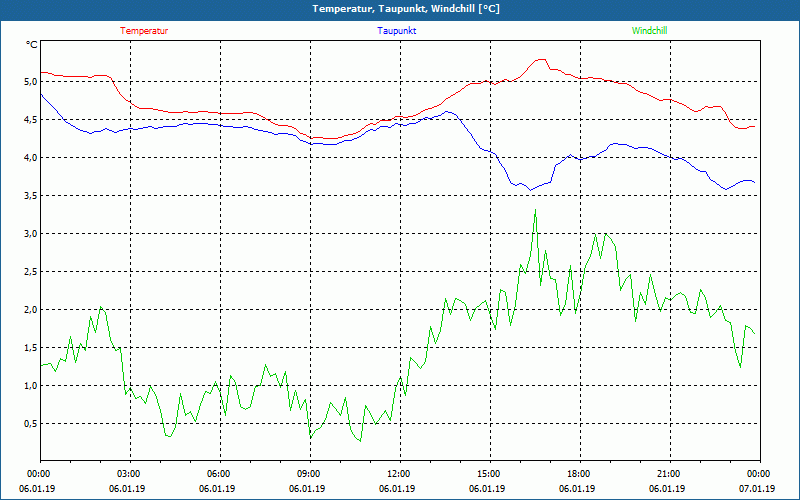Viewport: 800px width, 500px height.
Task: Click the 0,5 y-axis value
Action: [31, 423]
